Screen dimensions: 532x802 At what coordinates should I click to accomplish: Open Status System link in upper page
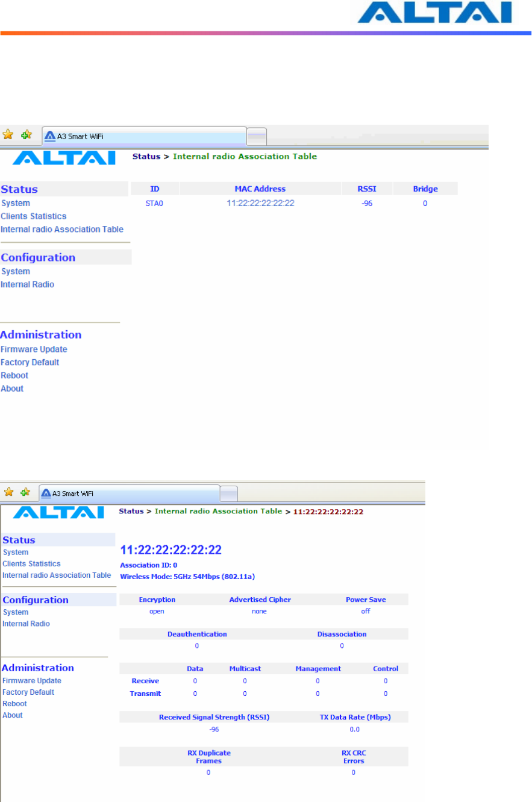(x=16, y=203)
